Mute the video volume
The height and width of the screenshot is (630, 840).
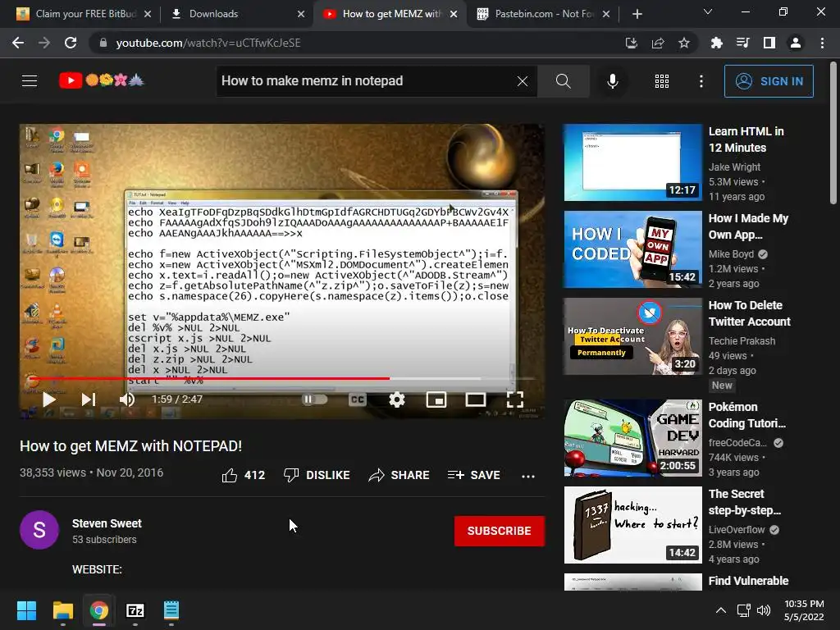coord(127,399)
